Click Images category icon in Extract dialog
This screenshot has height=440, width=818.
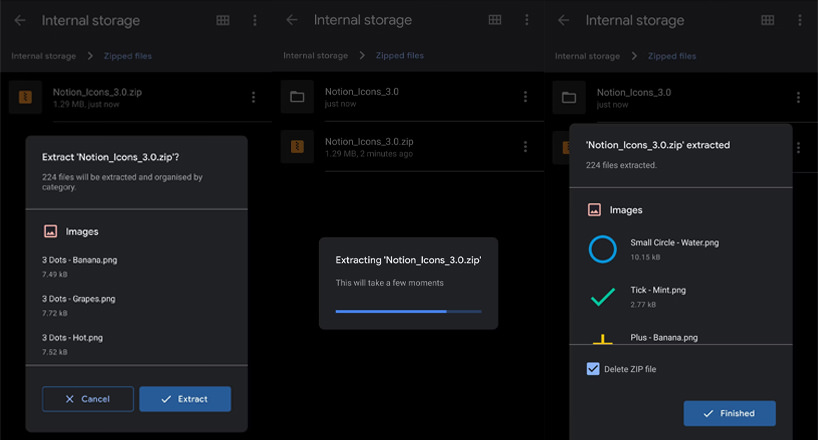51,231
